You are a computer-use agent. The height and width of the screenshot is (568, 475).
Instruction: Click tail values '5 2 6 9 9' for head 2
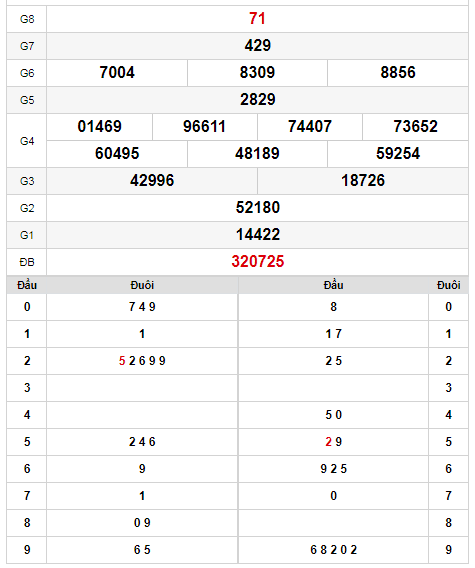point(142,361)
